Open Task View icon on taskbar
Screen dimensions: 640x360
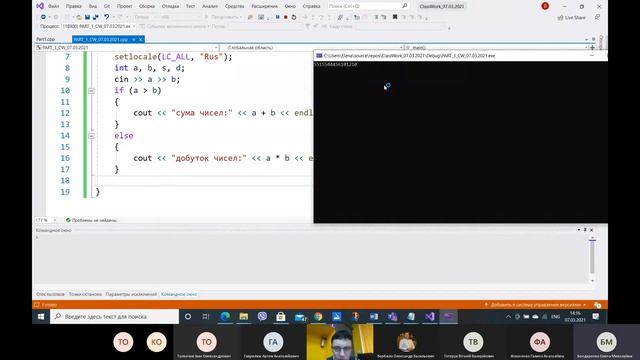pyautogui.click(x=206, y=316)
